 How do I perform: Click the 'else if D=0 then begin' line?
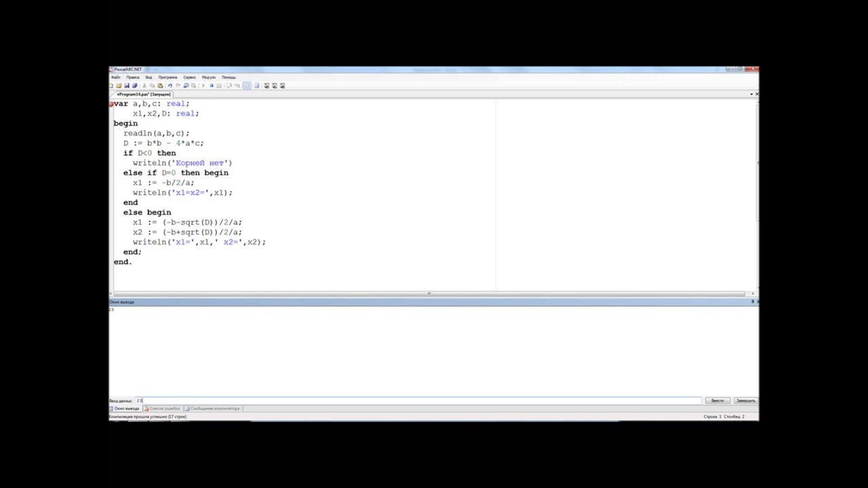(x=176, y=173)
